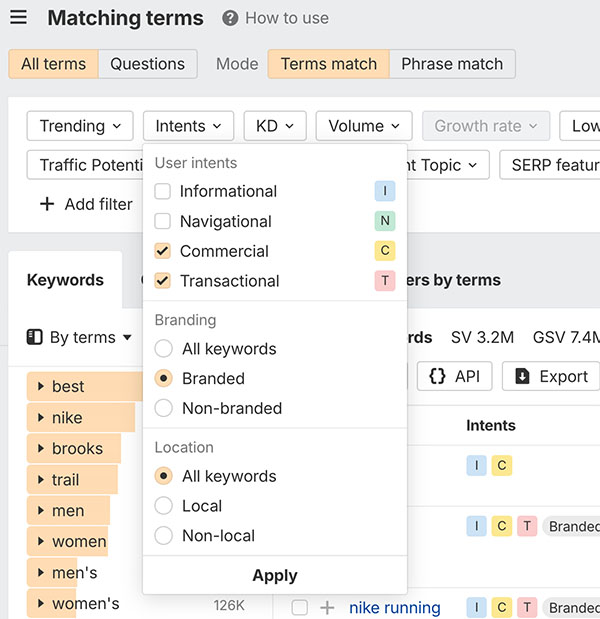The image size is (600, 619).
Task: Click the Intents column header
Action: click(x=491, y=425)
